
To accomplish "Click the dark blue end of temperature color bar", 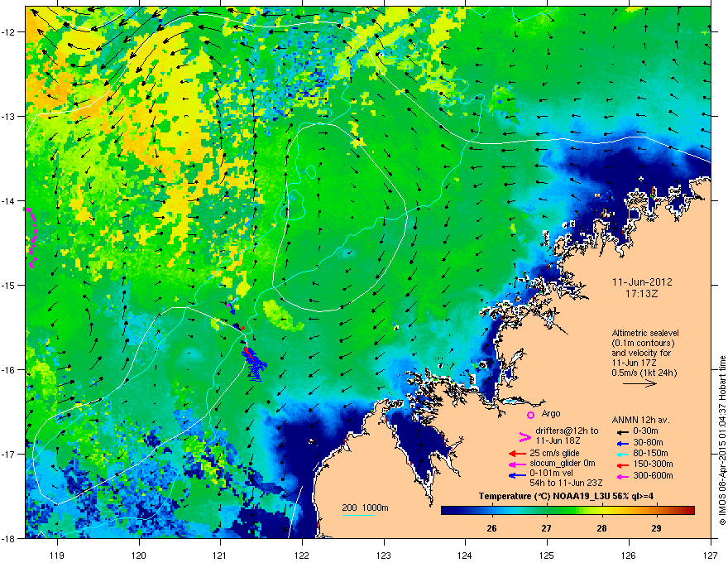I will click(x=446, y=511).
